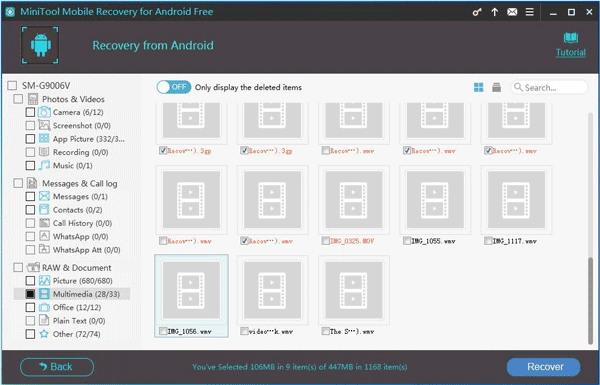This screenshot has width=600, height=385.
Task: Select the Photos & Videos category
Action: [x=73, y=99]
